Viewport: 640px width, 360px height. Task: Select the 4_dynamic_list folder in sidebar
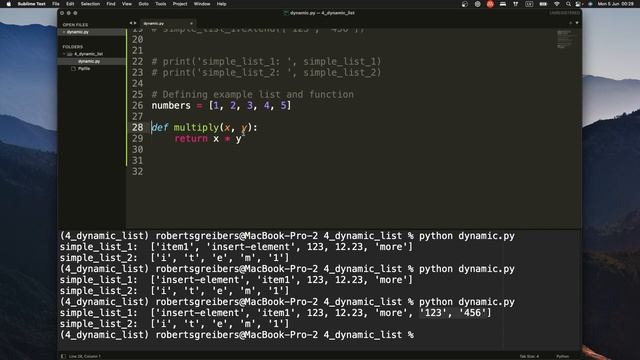click(x=88, y=54)
